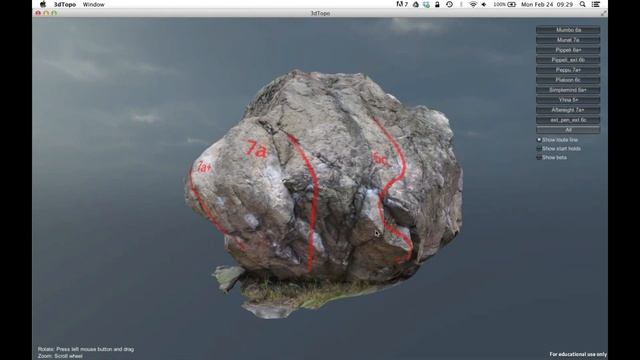Image resolution: width=640 pixels, height=360 pixels.
Task: Open the Wi-Fi status menu
Action: point(473,4)
